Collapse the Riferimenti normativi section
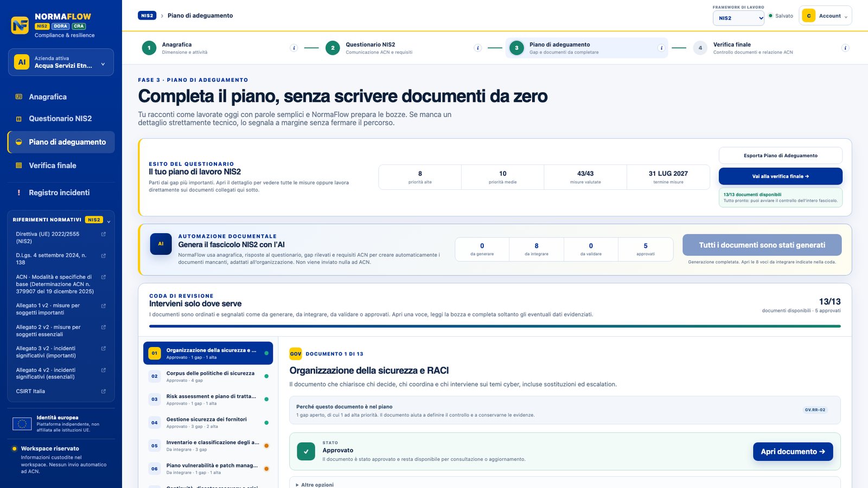This screenshot has height=488, width=868. [x=108, y=221]
